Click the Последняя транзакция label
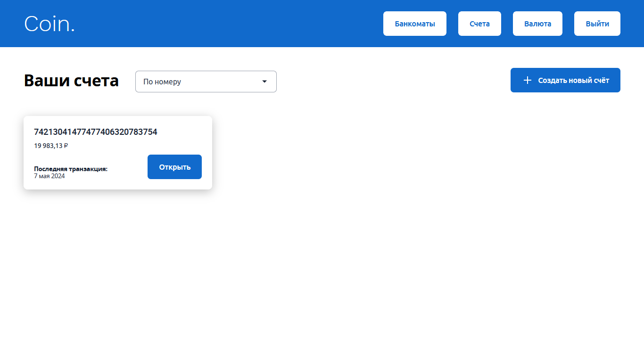 tap(71, 169)
